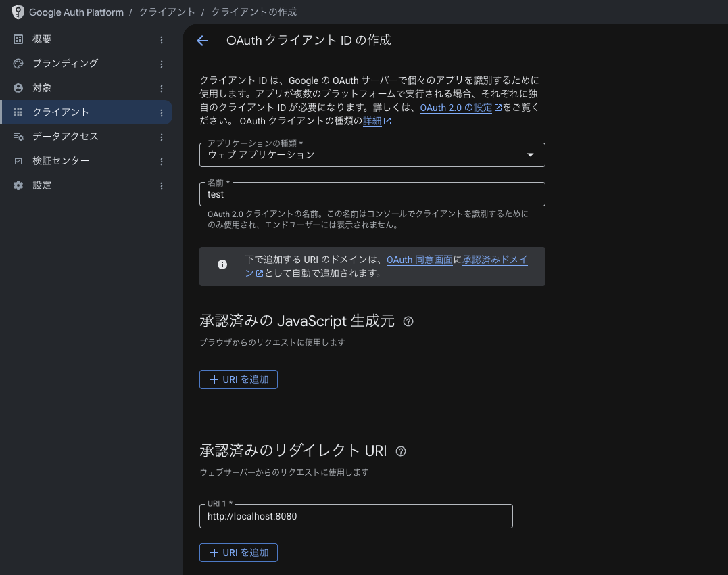Open the three-dot menu for ブランディング
The height and width of the screenshot is (575, 728).
[x=162, y=64]
